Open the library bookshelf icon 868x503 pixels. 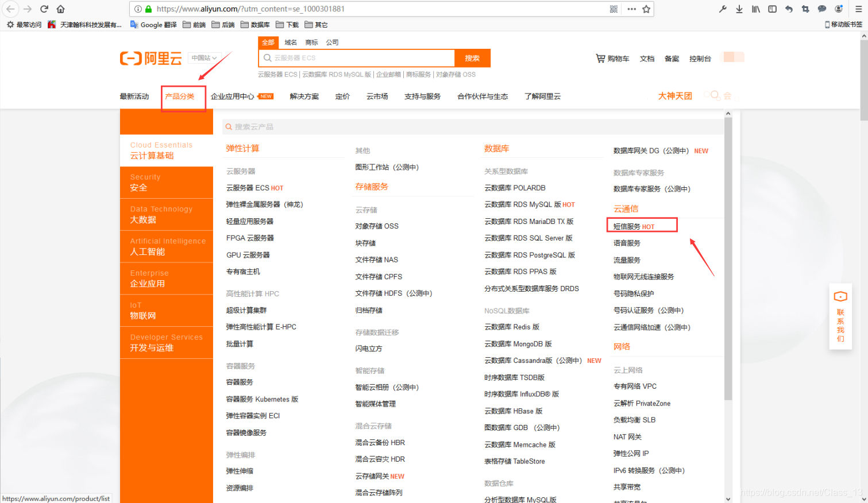click(x=756, y=9)
